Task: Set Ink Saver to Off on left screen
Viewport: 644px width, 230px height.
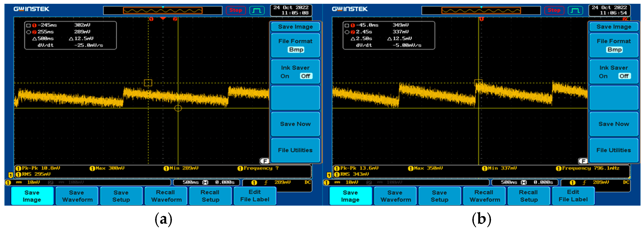Action: pos(305,76)
